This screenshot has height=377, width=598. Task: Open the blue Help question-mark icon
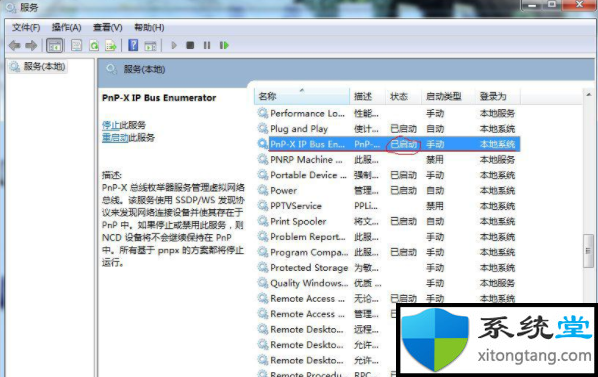(x=133, y=45)
